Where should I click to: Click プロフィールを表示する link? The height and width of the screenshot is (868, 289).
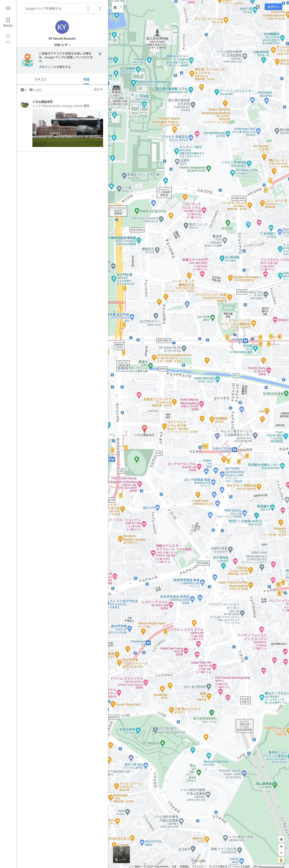tap(54, 67)
